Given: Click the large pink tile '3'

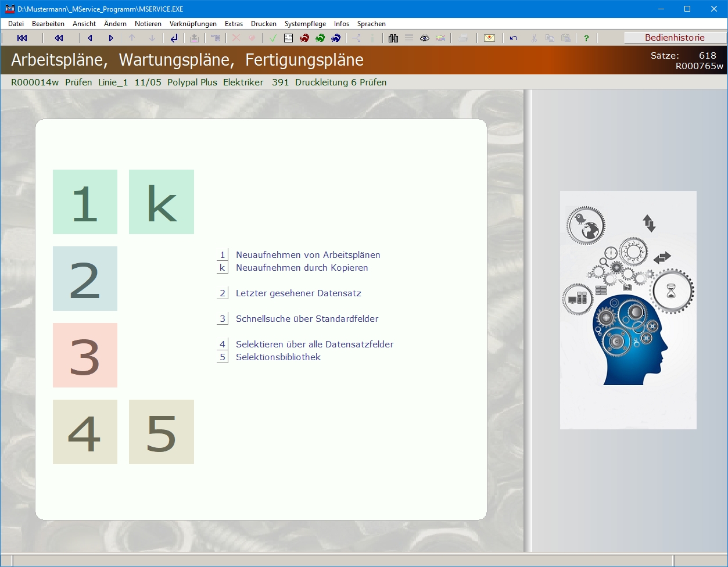Looking at the screenshot, I should pyautogui.click(x=85, y=355).
